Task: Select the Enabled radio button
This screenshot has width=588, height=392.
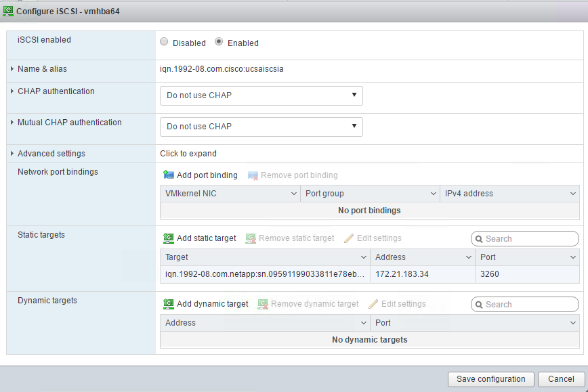Action: coord(219,41)
